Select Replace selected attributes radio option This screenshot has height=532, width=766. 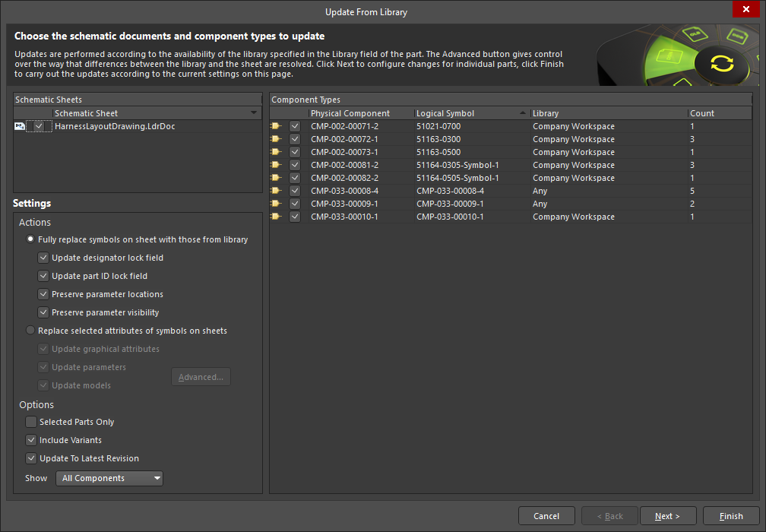coord(30,331)
